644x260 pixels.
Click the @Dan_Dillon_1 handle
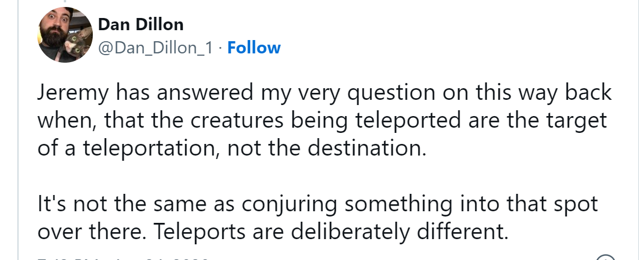tap(155, 48)
